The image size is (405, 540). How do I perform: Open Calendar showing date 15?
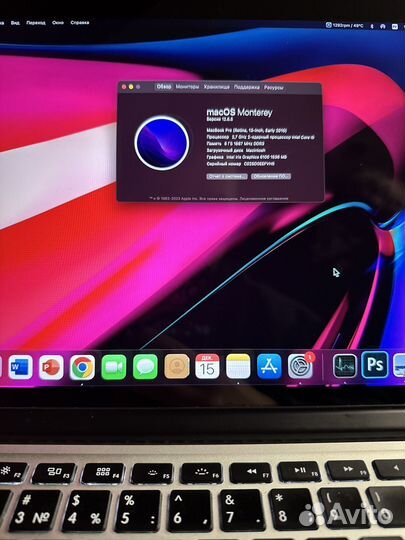(207, 366)
